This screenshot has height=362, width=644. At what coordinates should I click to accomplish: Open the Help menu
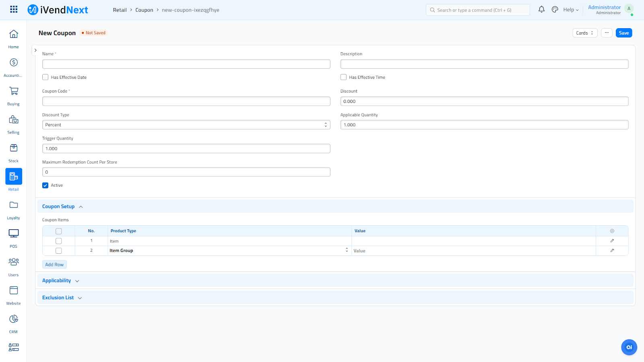570,10
